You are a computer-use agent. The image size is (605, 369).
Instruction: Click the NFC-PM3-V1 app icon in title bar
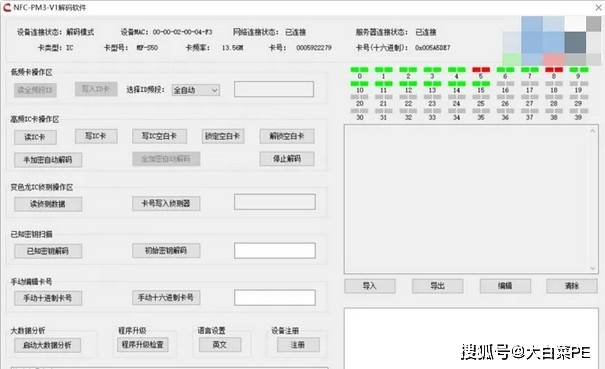point(7,7)
